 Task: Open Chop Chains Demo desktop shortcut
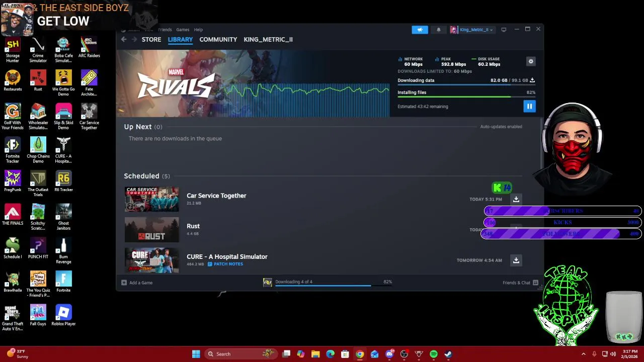[x=38, y=150]
